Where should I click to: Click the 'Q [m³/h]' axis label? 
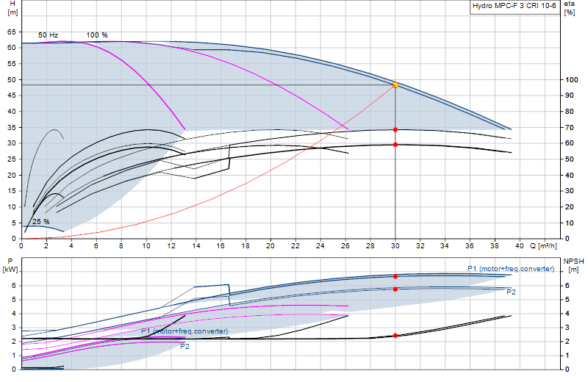click(543, 246)
